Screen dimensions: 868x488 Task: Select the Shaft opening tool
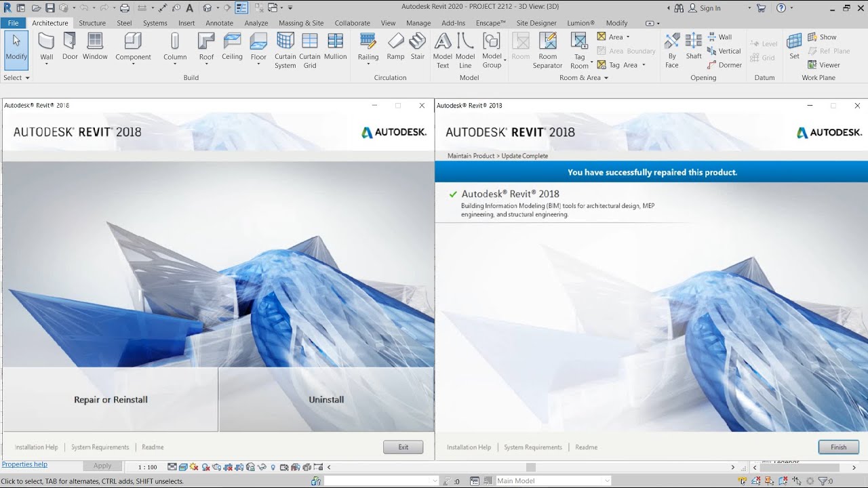tap(694, 46)
